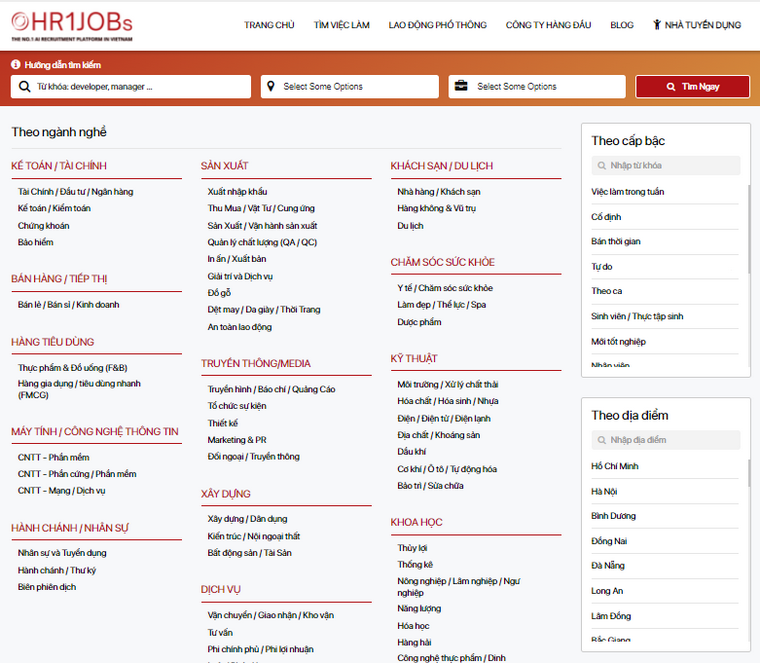760x663 pixels.
Task: Click the HR1JOBs logo
Action: pos(72,25)
